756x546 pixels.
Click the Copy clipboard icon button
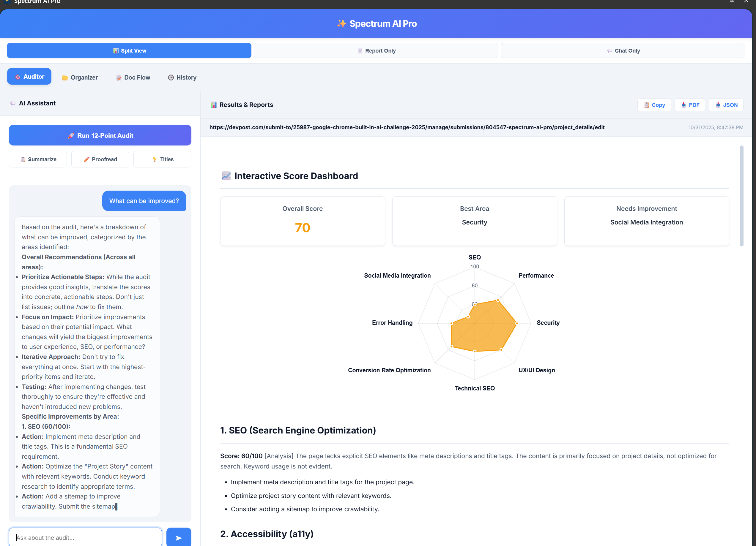tap(654, 105)
